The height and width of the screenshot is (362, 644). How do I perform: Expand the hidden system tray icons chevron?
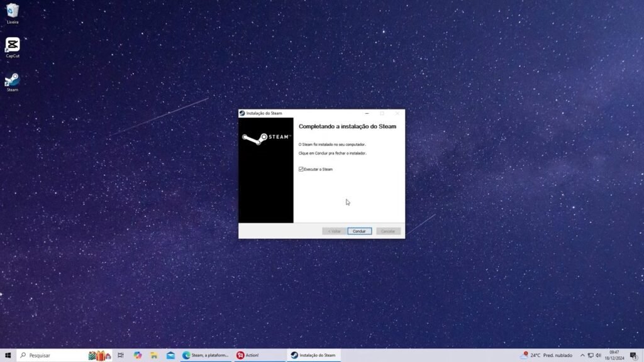[582, 356]
